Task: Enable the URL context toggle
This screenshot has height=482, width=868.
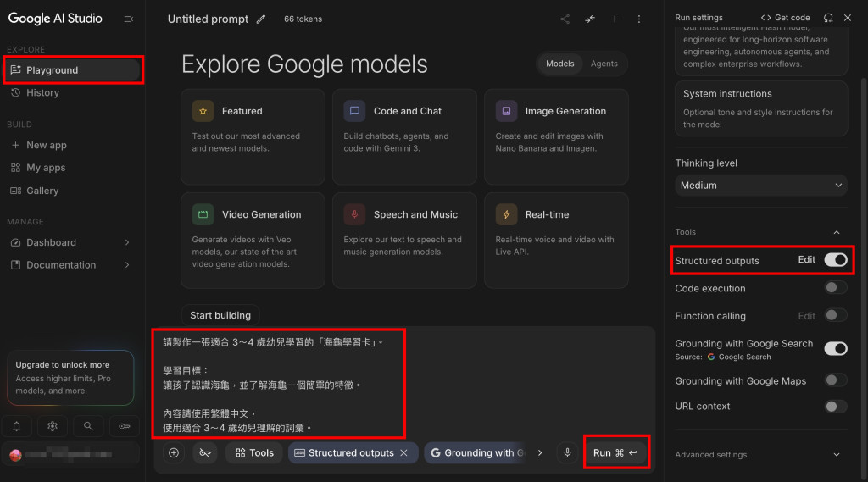Action: pyautogui.click(x=835, y=407)
